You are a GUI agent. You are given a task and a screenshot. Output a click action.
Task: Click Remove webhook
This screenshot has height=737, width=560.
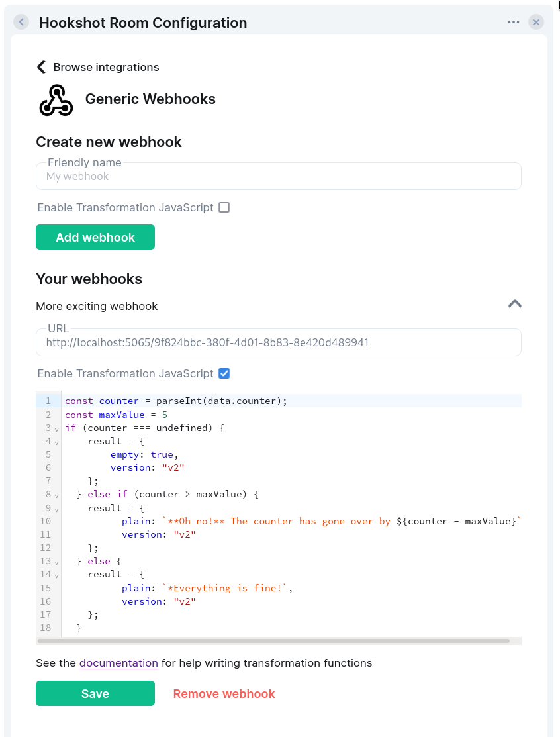(x=224, y=694)
